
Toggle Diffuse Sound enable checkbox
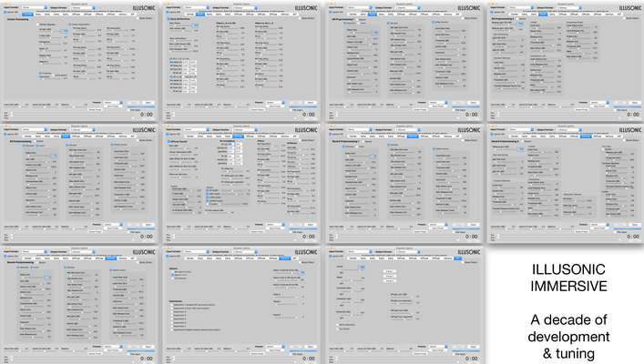[x=169, y=141]
